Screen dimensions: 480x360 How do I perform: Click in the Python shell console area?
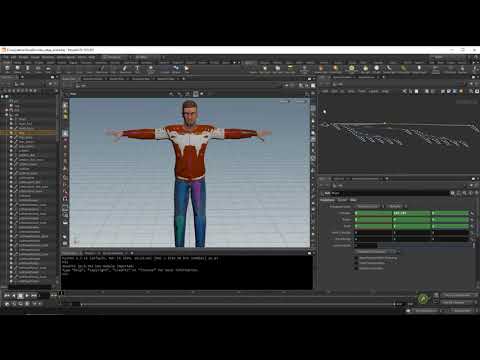[187, 272]
